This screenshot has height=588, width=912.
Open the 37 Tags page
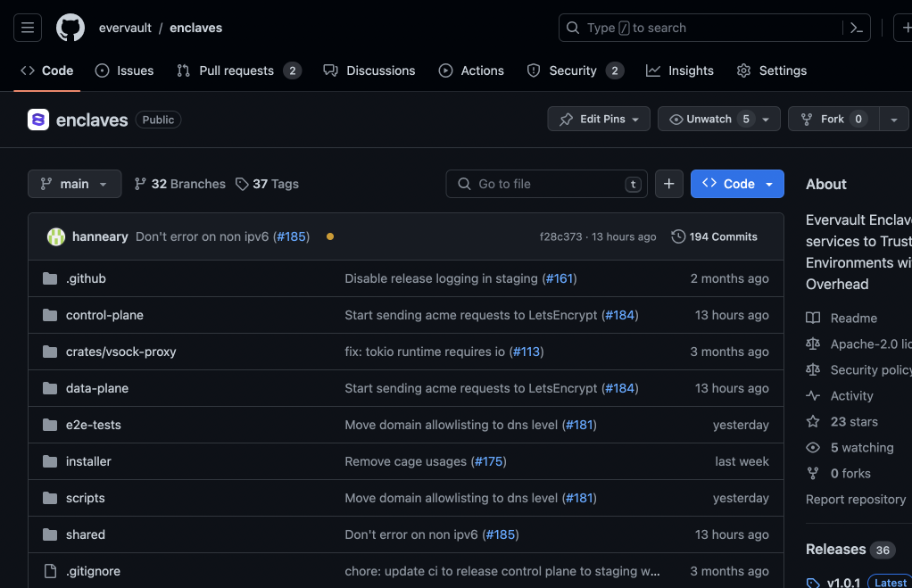(267, 184)
